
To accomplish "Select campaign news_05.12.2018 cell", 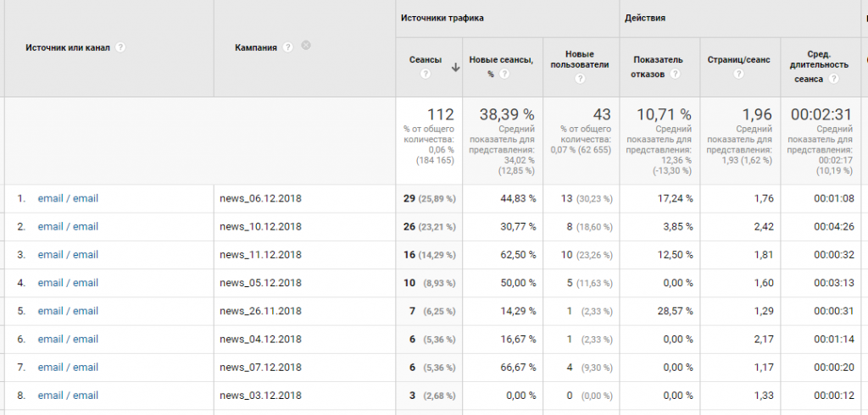I will point(260,284).
